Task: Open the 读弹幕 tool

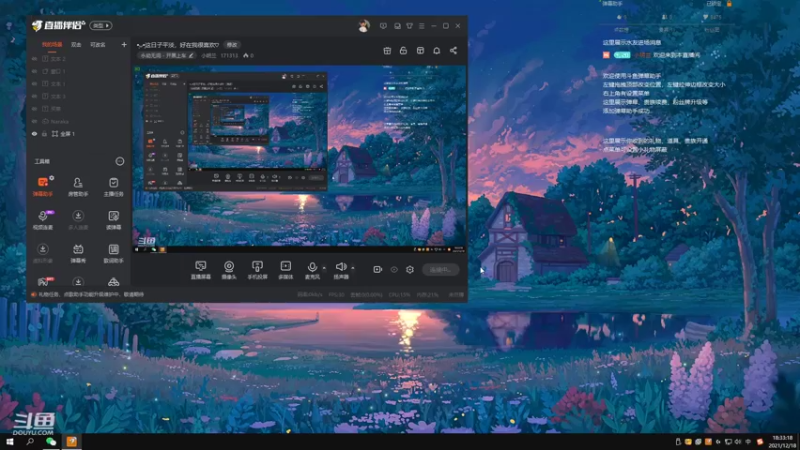Action: click(x=113, y=219)
